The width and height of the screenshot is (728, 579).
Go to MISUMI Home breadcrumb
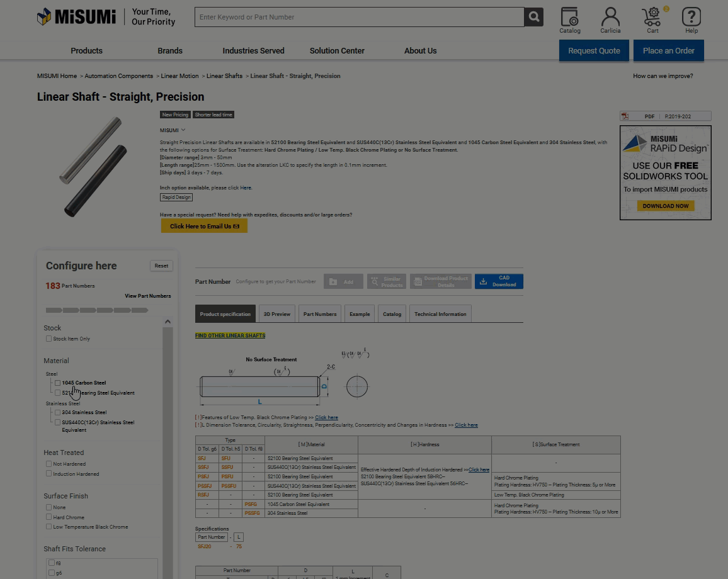pos(57,76)
